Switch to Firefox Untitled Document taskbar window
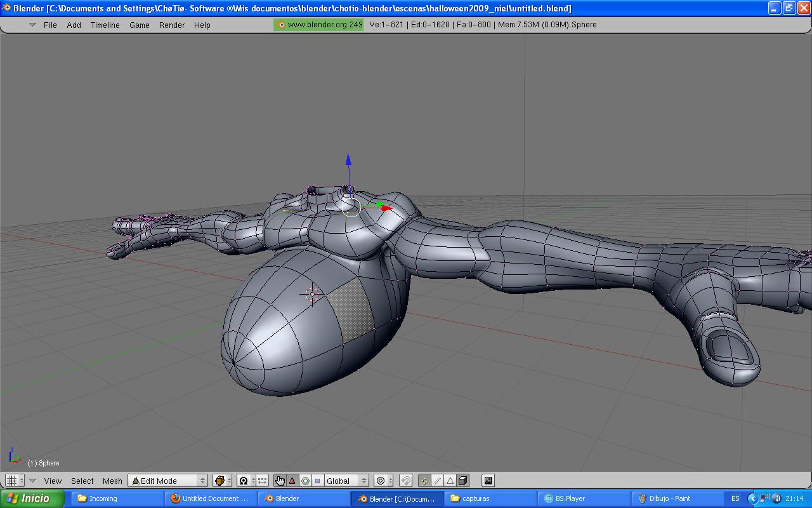 pos(210,498)
